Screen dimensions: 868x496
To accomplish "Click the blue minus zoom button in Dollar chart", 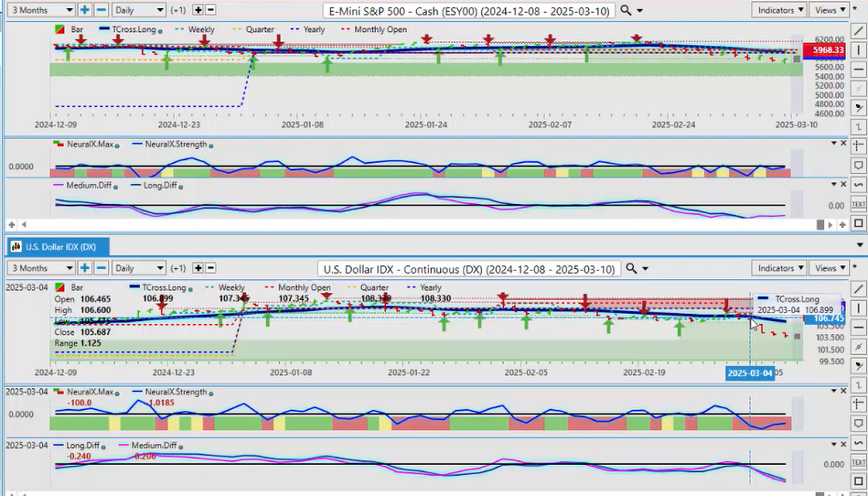I will pyautogui.click(x=102, y=268).
